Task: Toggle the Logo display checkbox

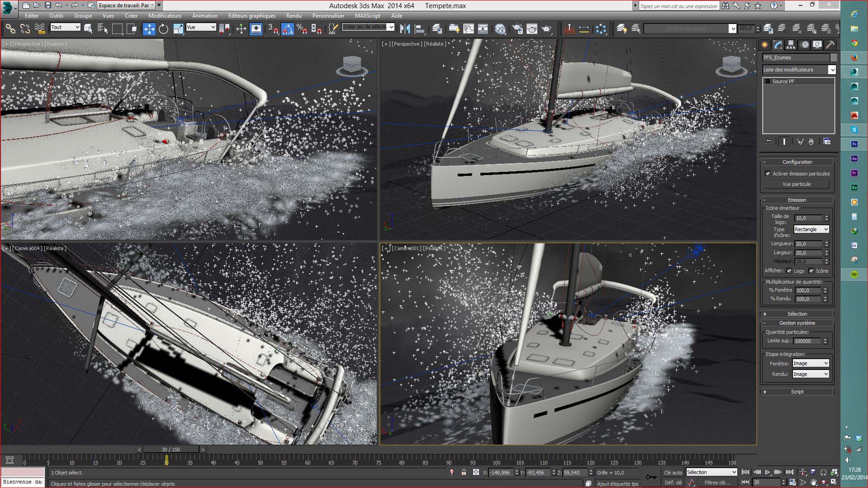Action: pyautogui.click(x=789, y=271)
